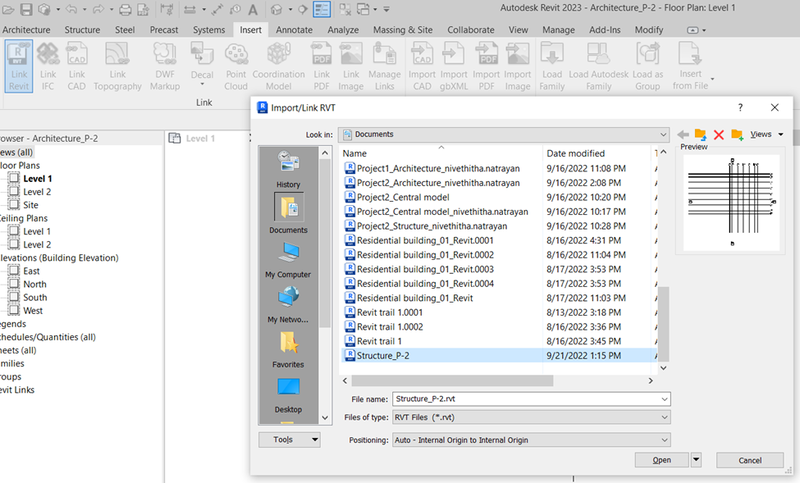Image resolution: width=800 pixels, height=483 pixels.
Task: Create a new folder with the folder icon
Action: click(737, 135)
